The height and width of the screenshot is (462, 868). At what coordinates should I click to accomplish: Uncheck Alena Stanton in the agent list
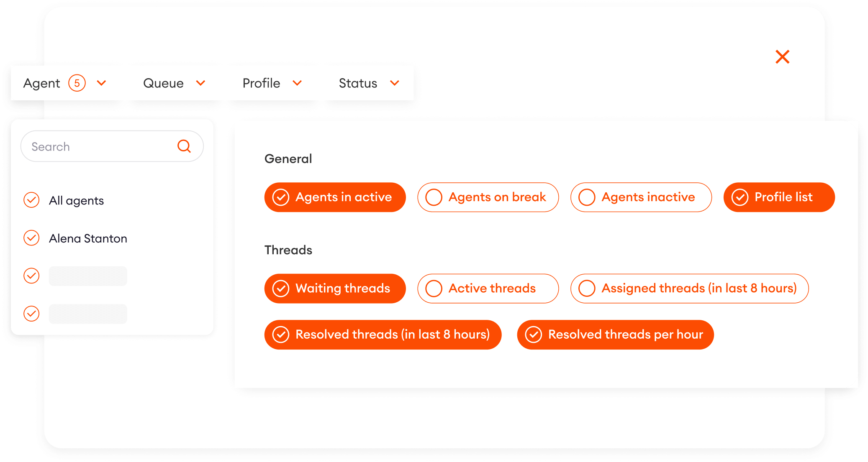[31, 238]
